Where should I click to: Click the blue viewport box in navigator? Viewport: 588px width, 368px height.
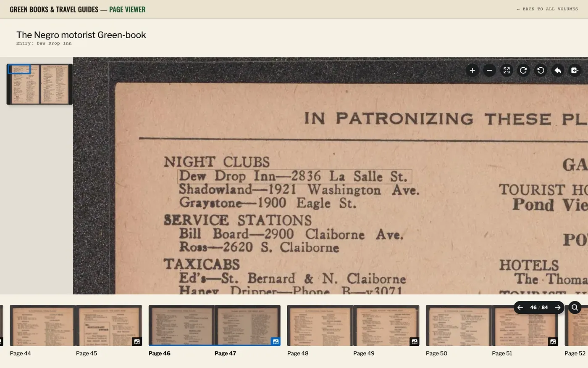[19, 69]
